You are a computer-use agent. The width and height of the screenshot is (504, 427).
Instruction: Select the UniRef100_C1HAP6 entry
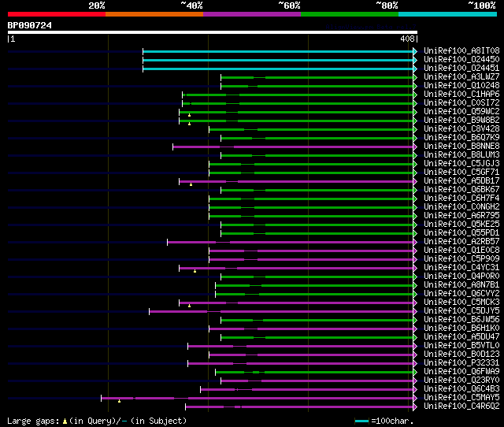click(x=461, y=94)
